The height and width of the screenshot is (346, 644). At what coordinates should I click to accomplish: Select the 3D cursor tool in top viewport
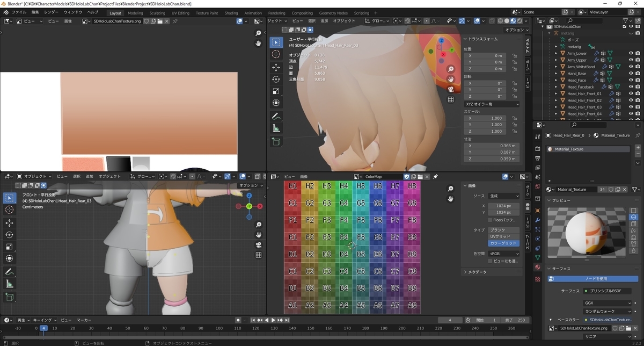(x=275, y=54)
